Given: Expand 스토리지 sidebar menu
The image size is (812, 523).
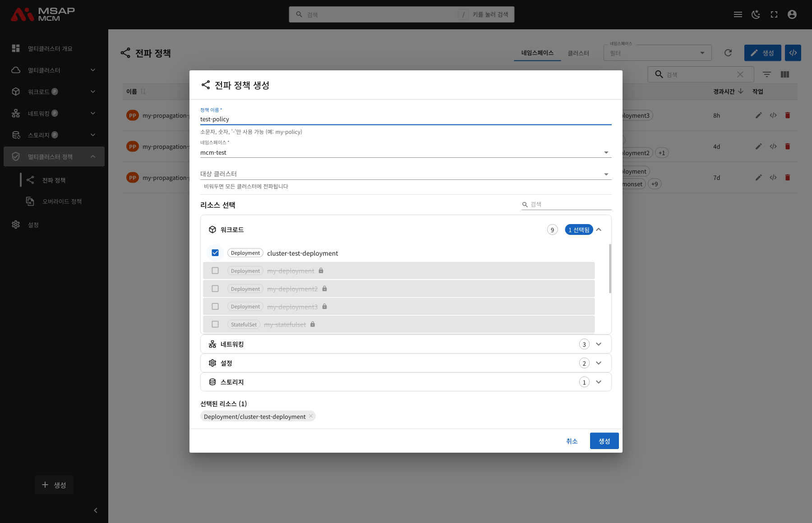Looking at the screenshot, I should (54, 135).
